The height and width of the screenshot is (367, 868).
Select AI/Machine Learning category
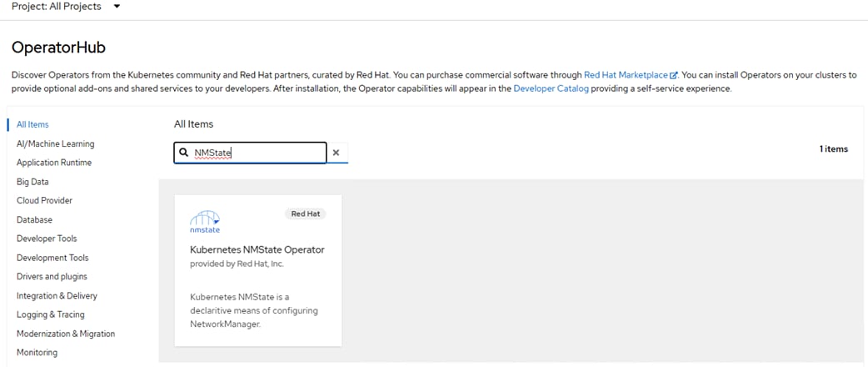click(x=55, y=143)
